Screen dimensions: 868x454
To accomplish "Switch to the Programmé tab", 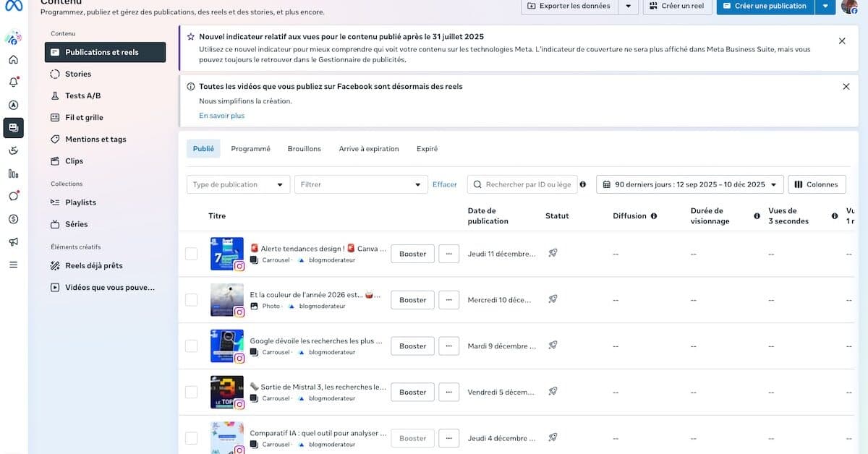I will [250, 149].
